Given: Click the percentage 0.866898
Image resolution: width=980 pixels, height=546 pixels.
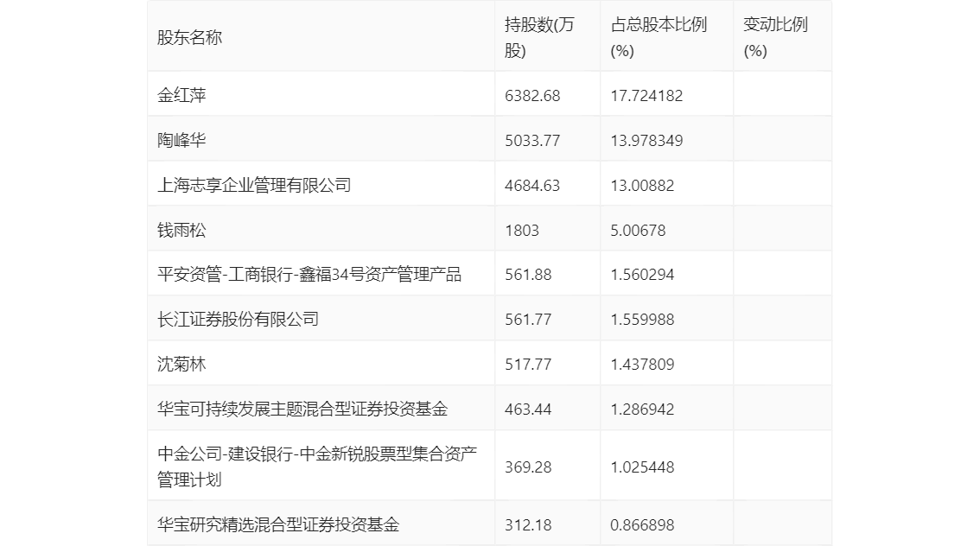Looking at the screenshot, I should point(642,525).
